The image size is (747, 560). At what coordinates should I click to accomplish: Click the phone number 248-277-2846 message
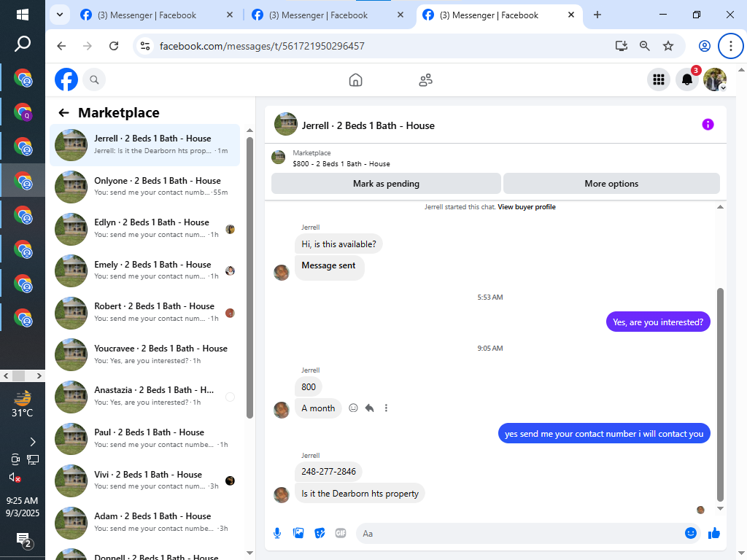[x=329, y=472]
